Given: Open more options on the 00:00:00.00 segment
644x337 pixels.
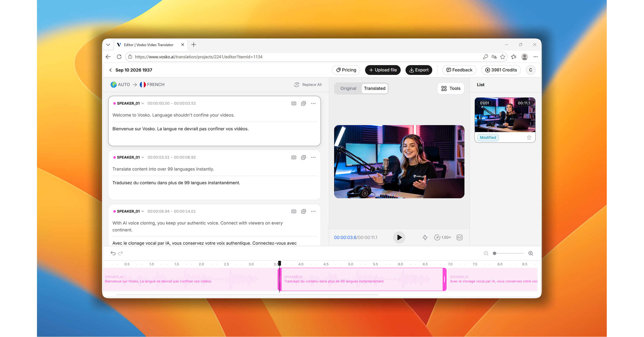Looking at the screenshot, I should [313, 103].
